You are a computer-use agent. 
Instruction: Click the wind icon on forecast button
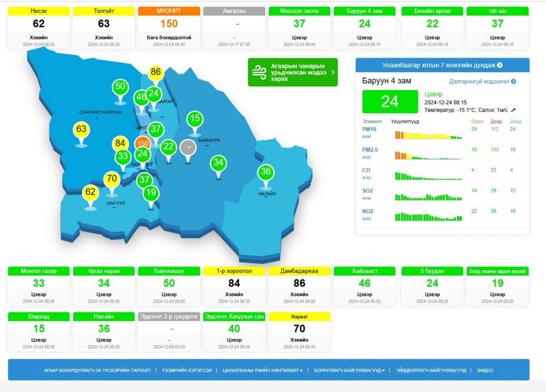click(259, 72)
